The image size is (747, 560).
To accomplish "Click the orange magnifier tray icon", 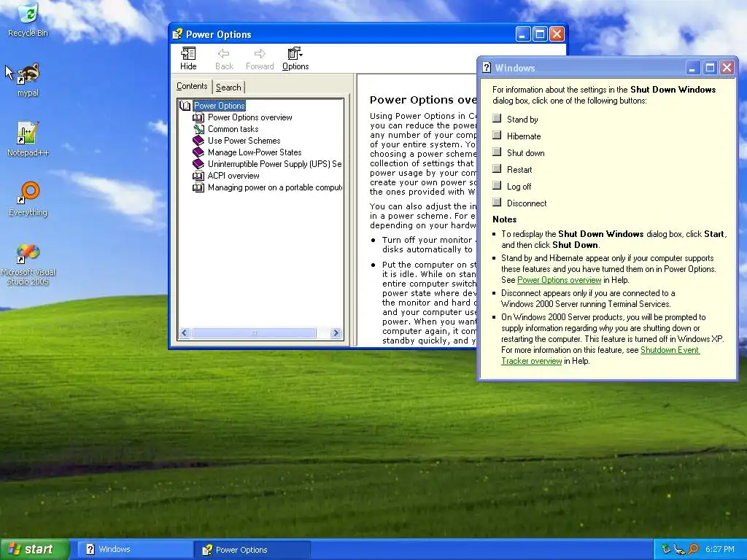I will coord(693,549).
